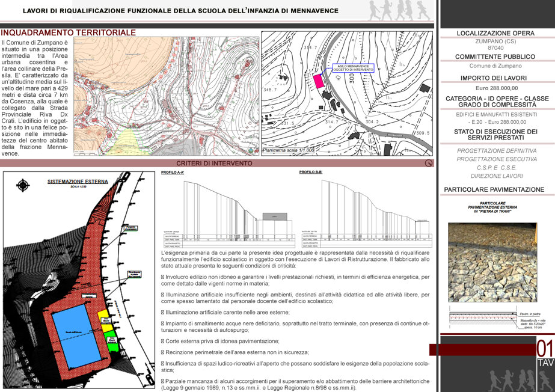The height and width of the screenshot is (392, 555).
Task: Click 'EDIFICI E MANUFATTI ESISTENTI' line
Action: tap(496, 115)
